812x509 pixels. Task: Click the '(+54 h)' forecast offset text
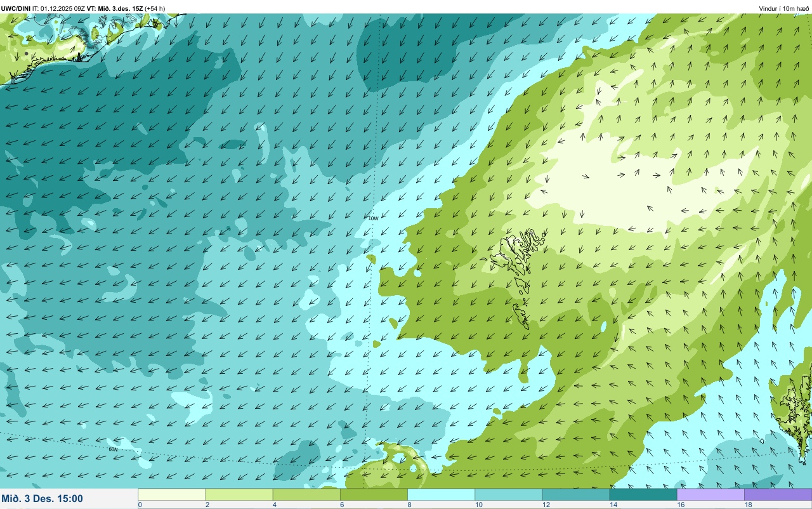[155, 8]
